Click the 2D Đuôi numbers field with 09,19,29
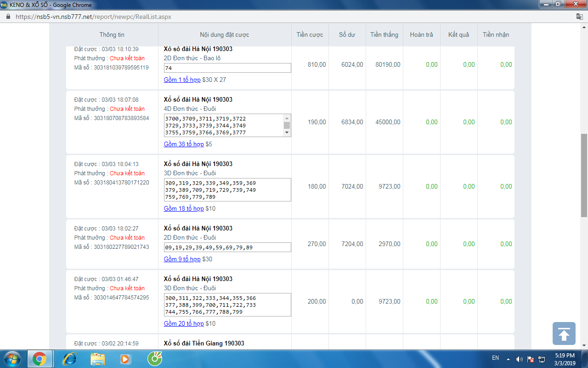The height and width of the screenshot is (368, 588). (x=227, y=247)
